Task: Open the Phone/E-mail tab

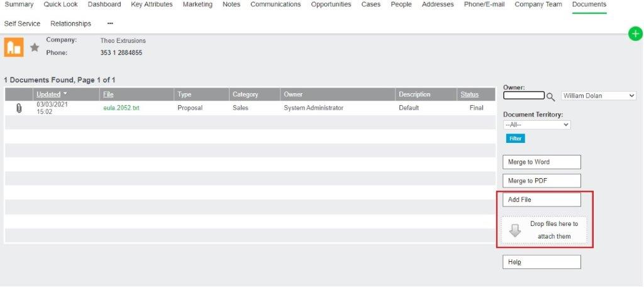Action: pyautogui.click(x=484, y=4)
